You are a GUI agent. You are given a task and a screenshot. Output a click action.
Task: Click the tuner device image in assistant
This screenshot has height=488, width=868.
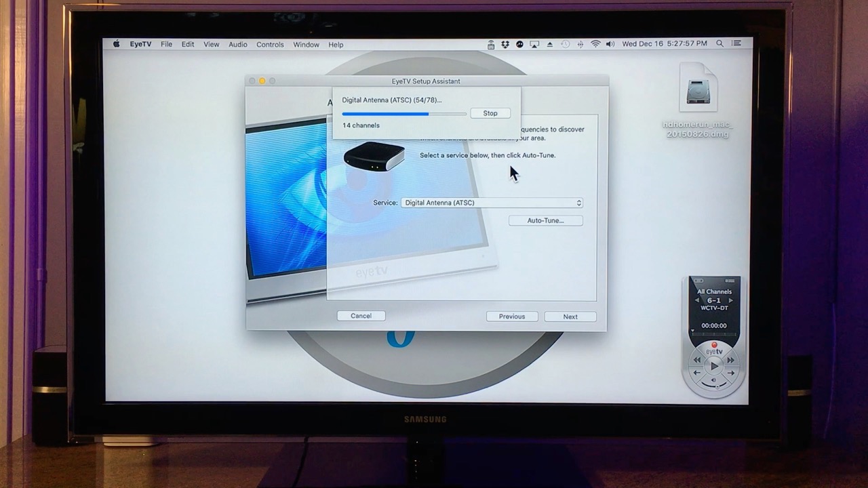click(x=374, y=156)
